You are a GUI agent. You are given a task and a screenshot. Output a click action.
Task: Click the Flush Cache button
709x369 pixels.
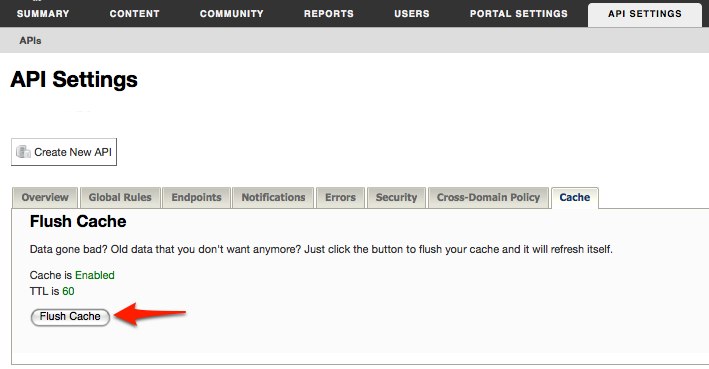click(x=70, y=317)
